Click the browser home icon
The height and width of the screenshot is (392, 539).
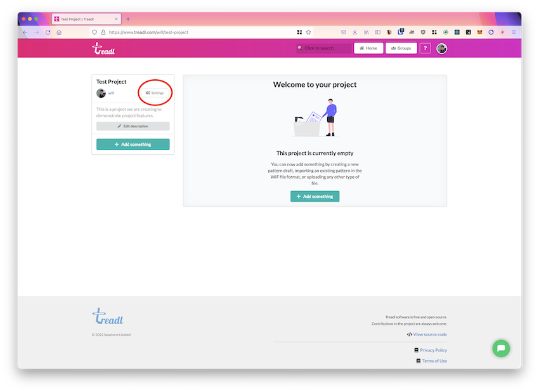coord(59,32)
